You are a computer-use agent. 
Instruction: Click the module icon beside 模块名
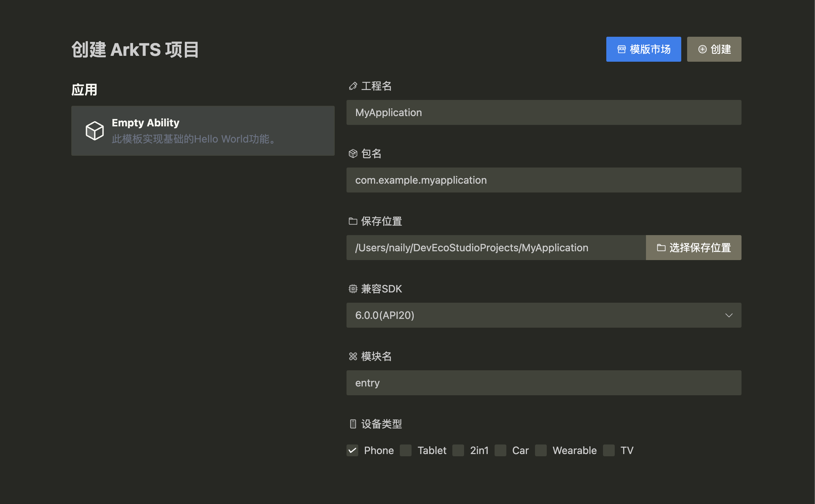pyautogui.click(x=353, y=356)
